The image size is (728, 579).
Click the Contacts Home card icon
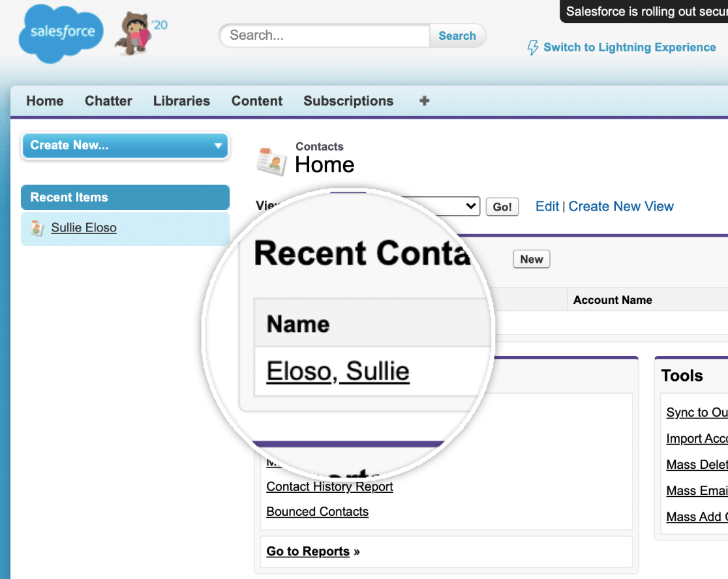(x=271, y=161)
